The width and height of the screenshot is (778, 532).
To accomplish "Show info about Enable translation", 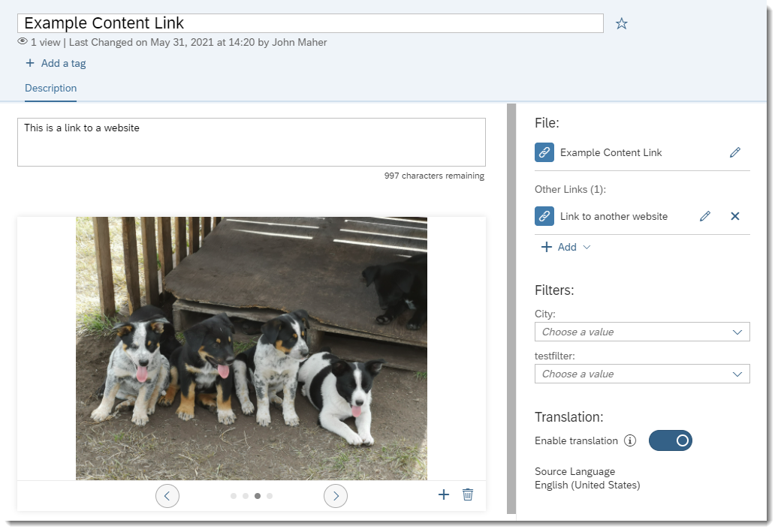I will click(x=630, y=440).
